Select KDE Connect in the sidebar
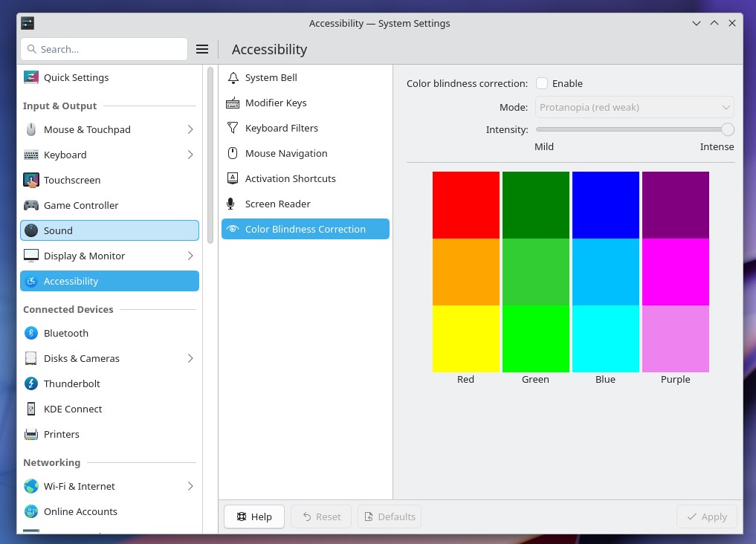 pos(109,409)
